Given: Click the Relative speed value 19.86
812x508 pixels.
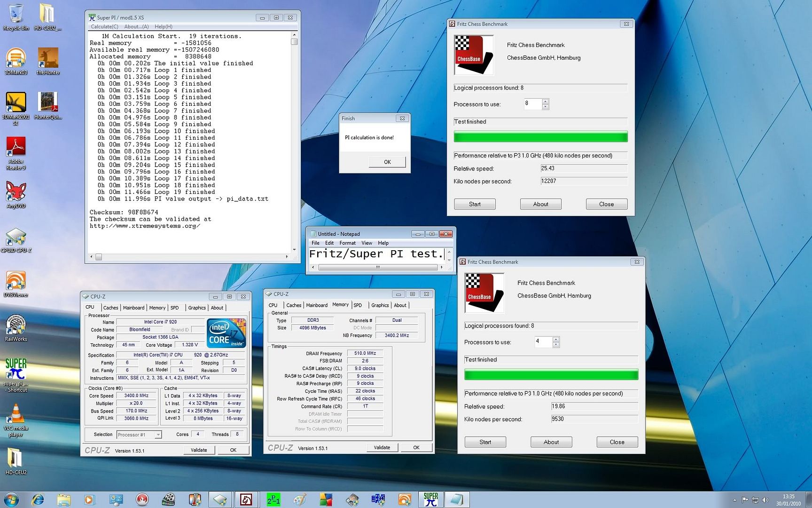Looking at the screenshot, I should pos(594,406).
